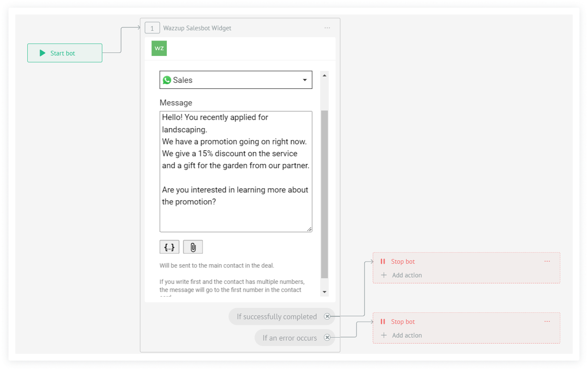The width and height of the screenshot is (588, 370).
Task: Click the lower Stop bot label
Action: click(x=403, y=322)
